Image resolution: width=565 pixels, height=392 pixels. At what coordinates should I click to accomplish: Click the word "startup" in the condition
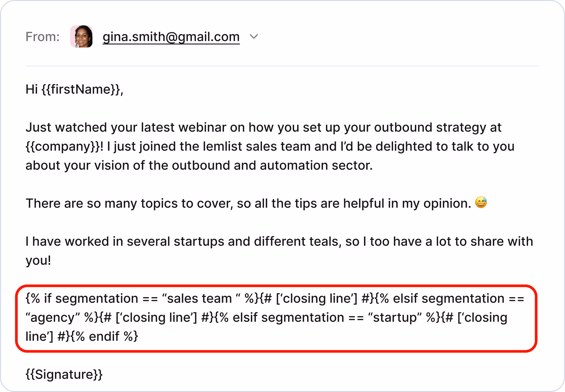tap(395, 317)
